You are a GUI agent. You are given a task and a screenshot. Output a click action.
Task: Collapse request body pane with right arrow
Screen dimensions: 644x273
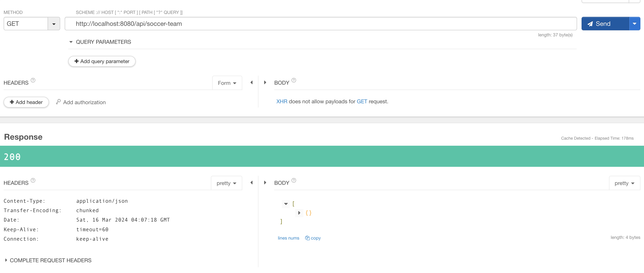[265, 82]
